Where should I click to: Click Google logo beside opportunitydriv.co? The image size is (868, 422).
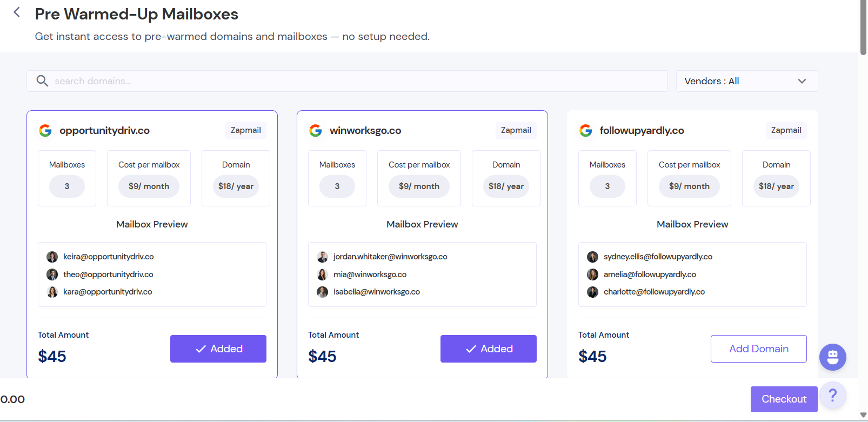[x=45, y=130]
